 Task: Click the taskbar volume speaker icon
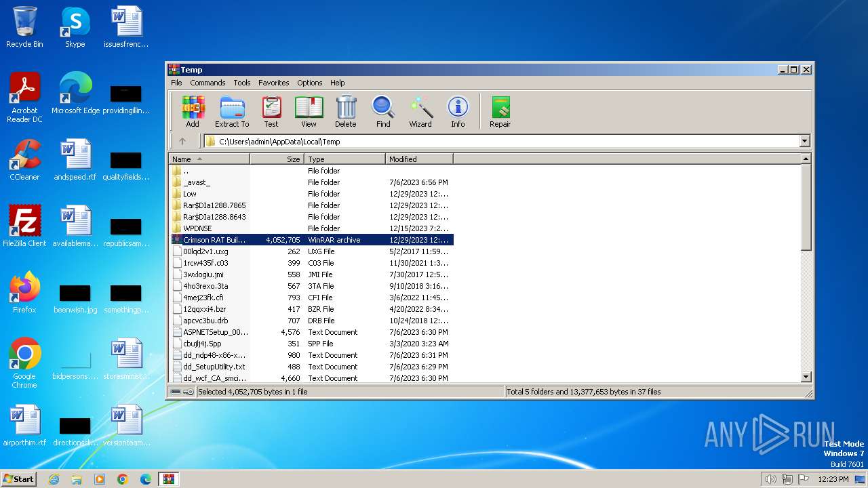(x=770, y=479)
